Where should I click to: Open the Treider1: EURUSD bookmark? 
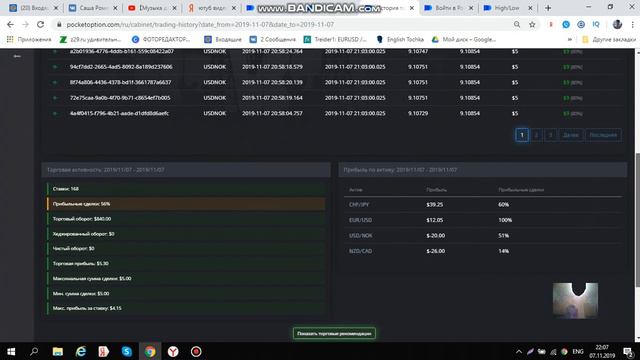[x=335, y=39]
